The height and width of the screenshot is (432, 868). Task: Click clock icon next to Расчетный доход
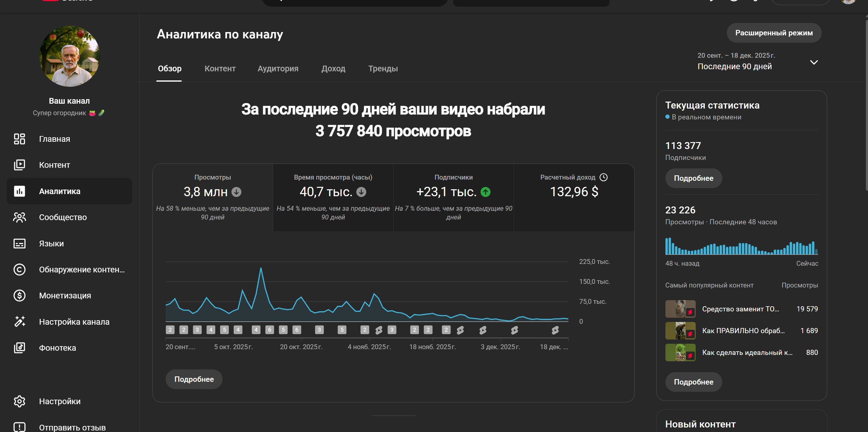[x=603, y=177]
